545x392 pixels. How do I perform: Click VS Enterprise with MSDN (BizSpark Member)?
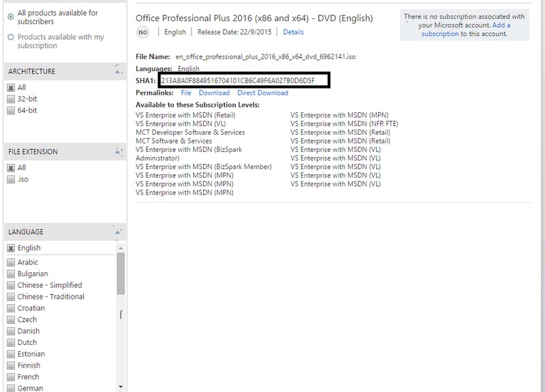tap(204, 167)
